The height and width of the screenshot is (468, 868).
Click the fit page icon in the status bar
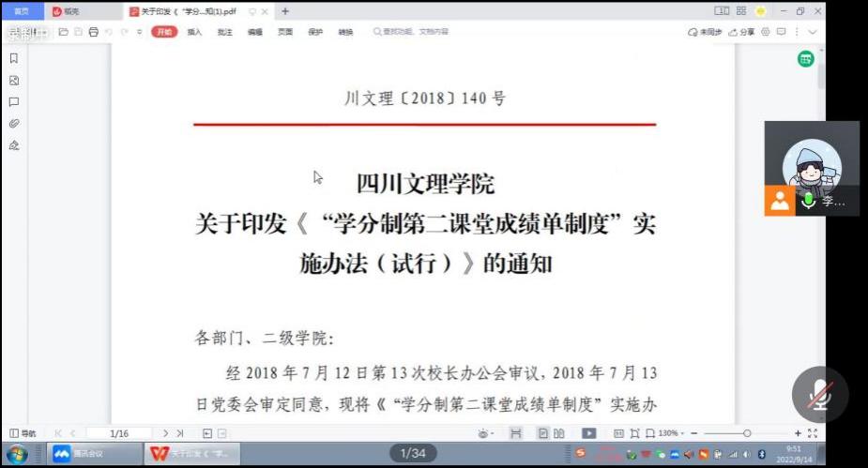pos(634,433)
